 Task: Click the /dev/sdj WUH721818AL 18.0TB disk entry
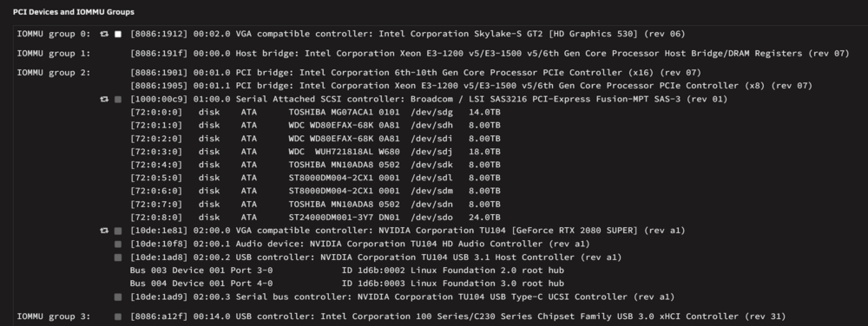pyautogui.click(x=315, y=152)
